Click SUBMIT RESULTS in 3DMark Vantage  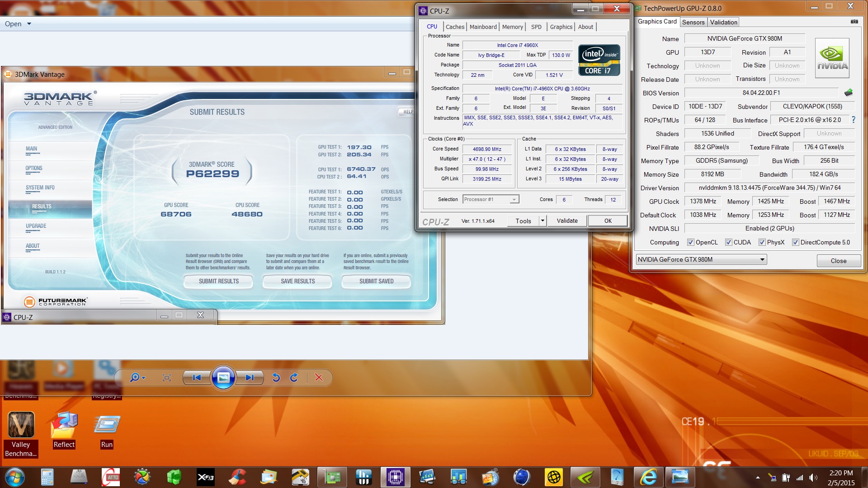(x=219, y=281)
